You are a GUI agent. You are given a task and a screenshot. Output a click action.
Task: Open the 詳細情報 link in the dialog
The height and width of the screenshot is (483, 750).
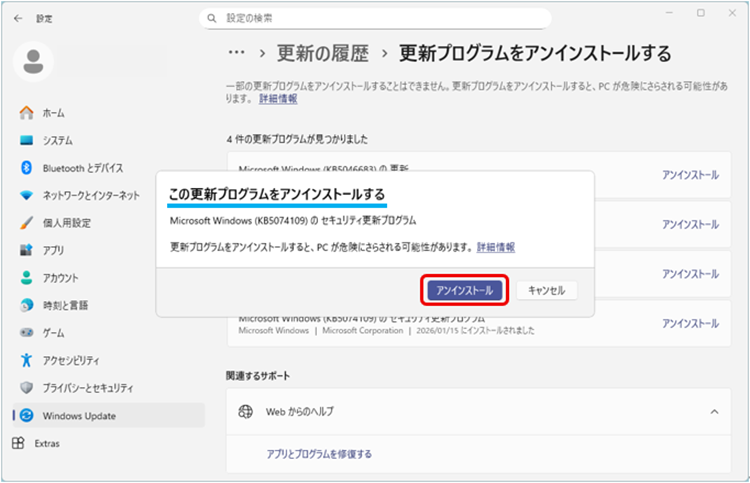coord(496,247)
